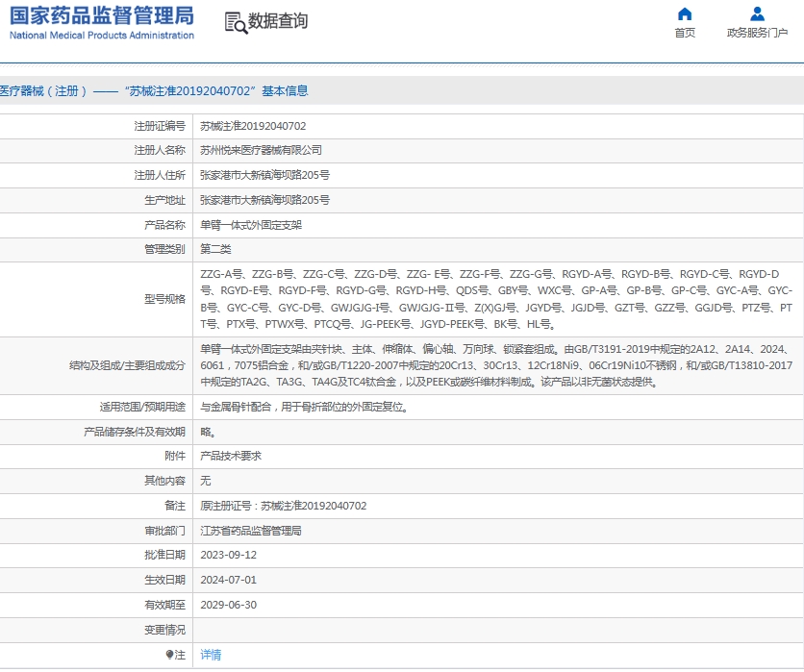
Task: Click the registrant address 张家港市大新镇海坝路205号
Action: [265, 175]
